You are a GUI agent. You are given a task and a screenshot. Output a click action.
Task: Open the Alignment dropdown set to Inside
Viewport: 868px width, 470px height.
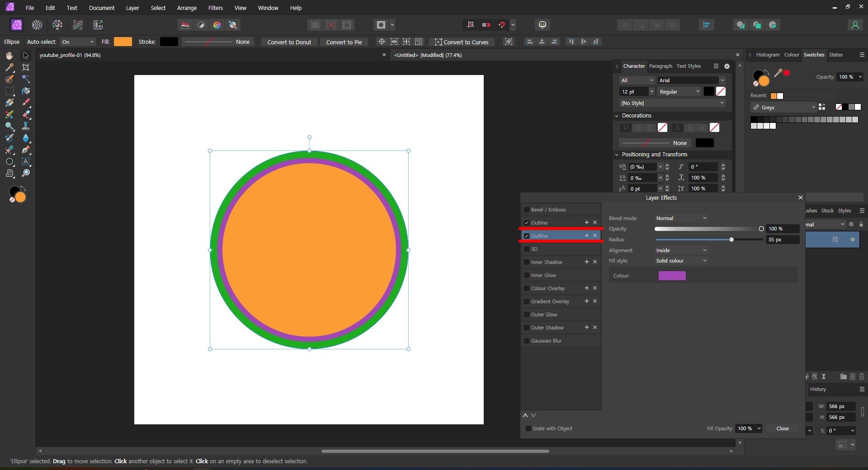click(681, 250)
